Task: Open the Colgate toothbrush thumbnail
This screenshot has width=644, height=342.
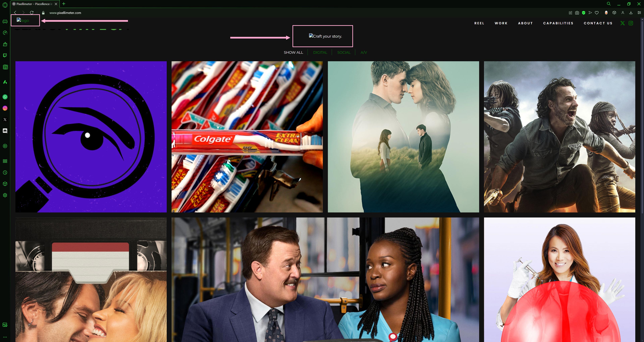Action: coord(247,137)
